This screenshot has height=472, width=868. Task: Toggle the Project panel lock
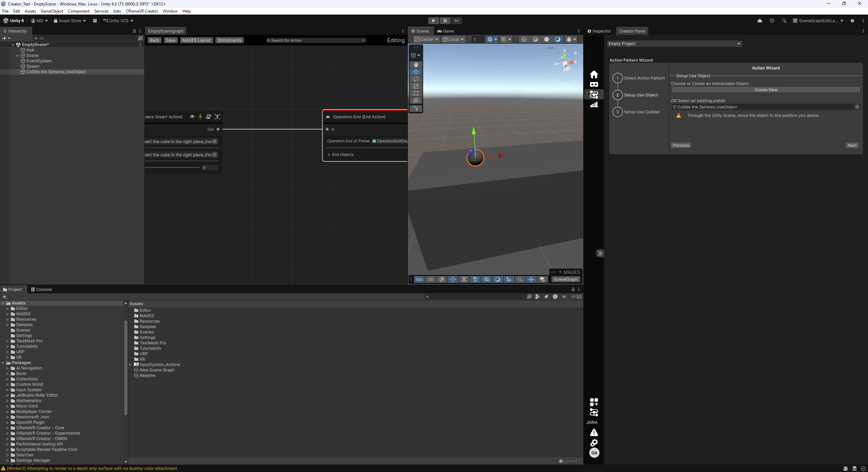pos(573,289)
